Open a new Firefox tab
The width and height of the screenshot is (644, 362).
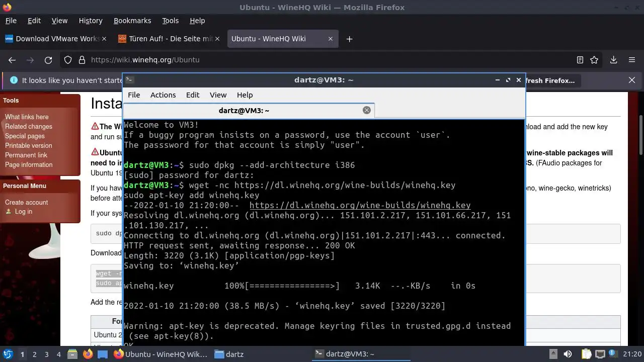pyautogui.click(x=349, y=39)
